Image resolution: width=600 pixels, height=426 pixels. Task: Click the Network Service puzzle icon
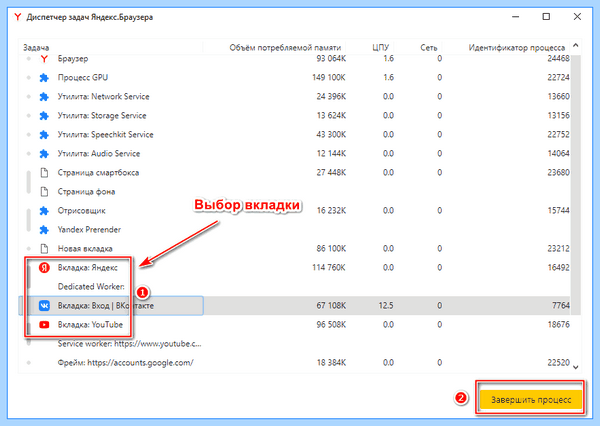(x=44, y=97)
